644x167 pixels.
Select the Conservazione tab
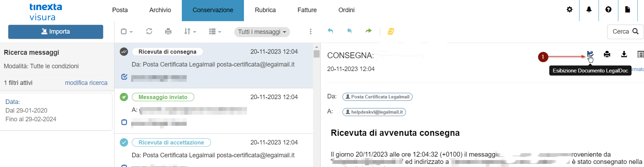pos(213,10)
